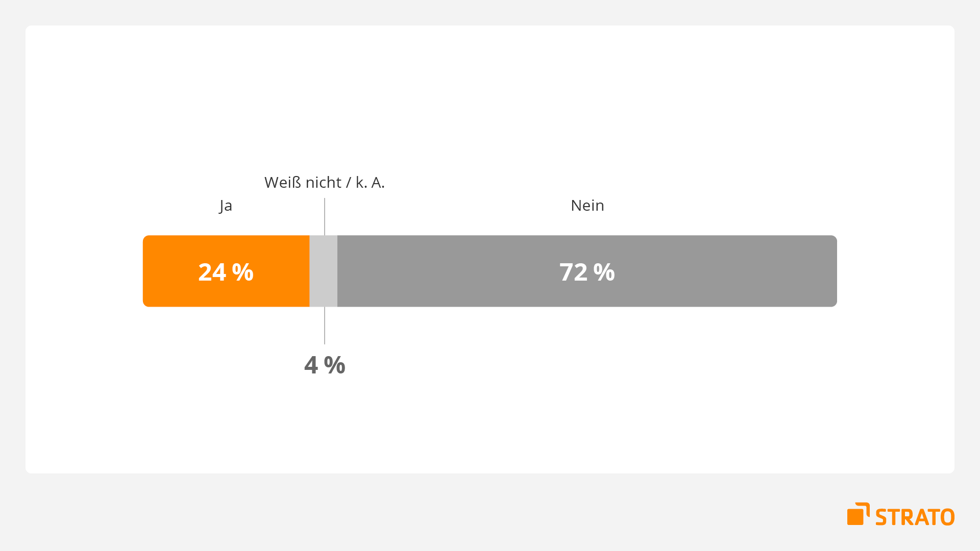Click the Nein category label
This screenshot has width=980, height=551.
[587, 205]
